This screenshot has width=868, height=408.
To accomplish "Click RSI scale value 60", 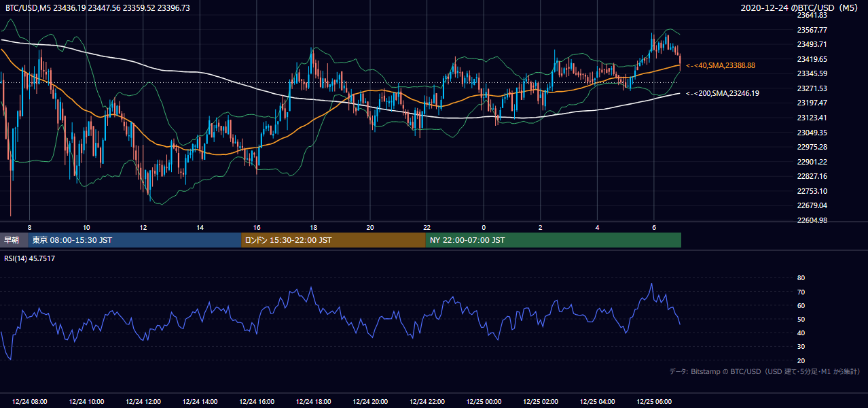I will click(801, 305).
